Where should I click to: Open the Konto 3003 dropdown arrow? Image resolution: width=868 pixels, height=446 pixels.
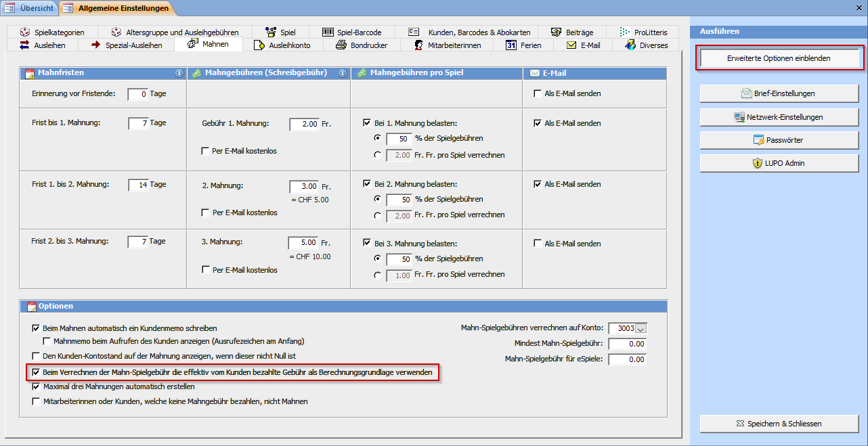pos(641,328)
